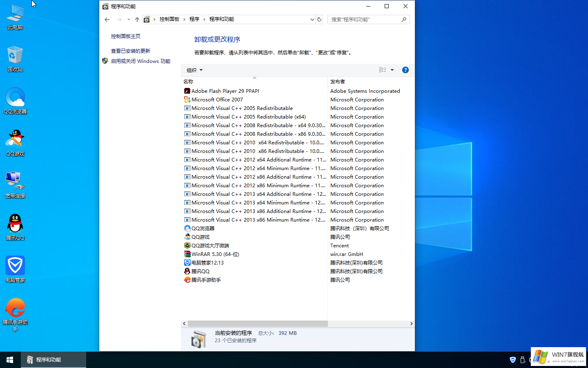This screenshot has width=588, height=368.
Task: Click the Forward navigation arrow
Action: pos(119,19)
